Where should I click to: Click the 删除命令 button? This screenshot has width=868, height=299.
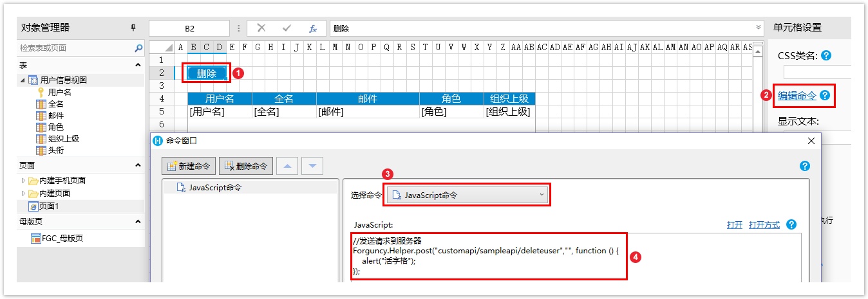pos(246,166)
